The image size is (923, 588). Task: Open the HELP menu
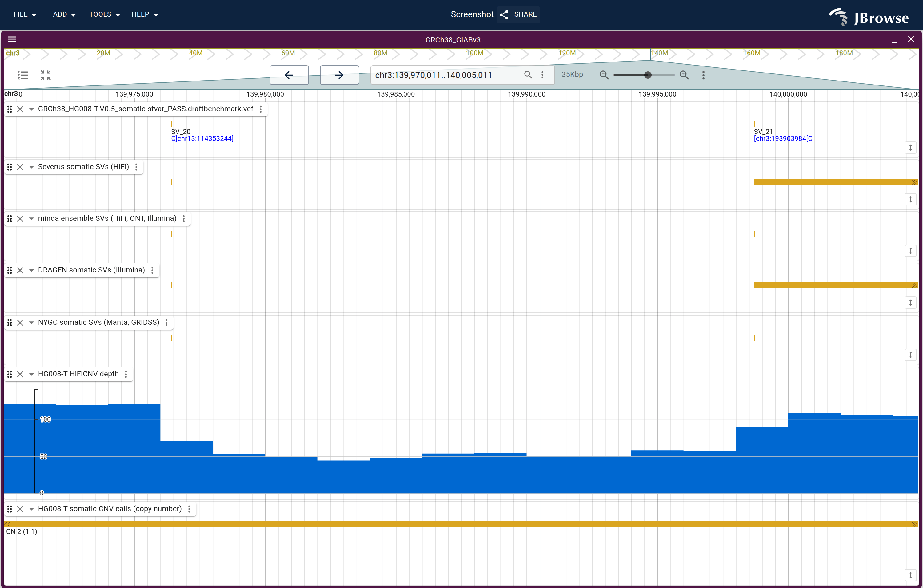pyautogui.click(x=145, y=14)
